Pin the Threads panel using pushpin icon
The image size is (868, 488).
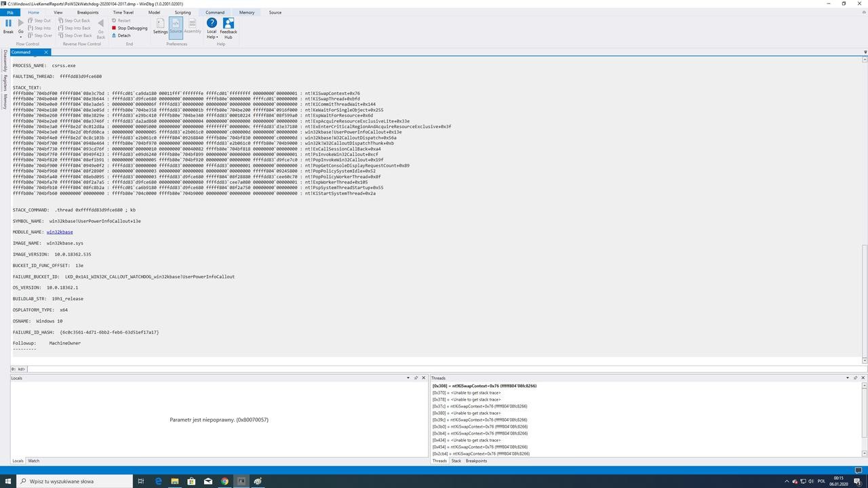point(855,378)
